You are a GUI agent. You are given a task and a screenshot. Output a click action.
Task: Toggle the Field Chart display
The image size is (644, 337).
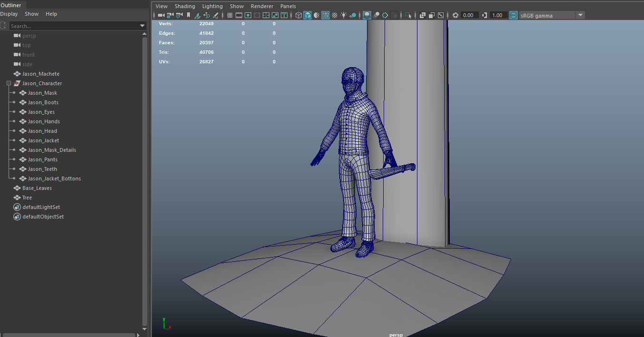(266, 15)
